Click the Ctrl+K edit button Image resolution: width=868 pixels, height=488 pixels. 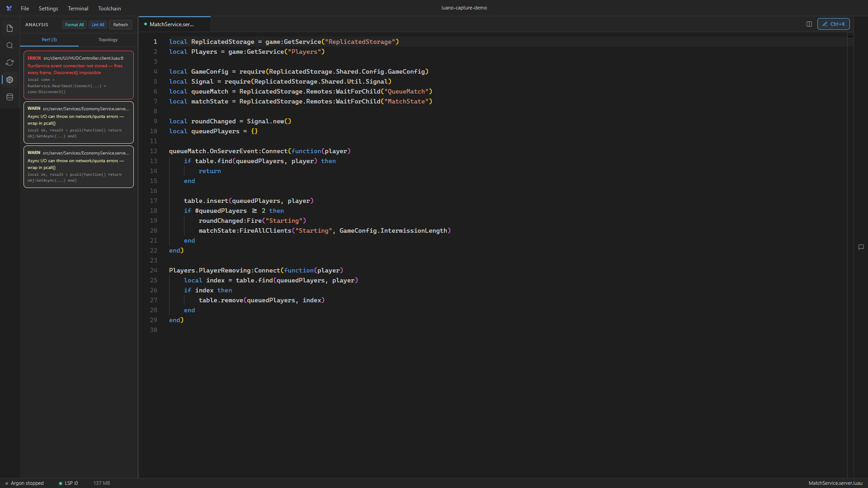[x=833, y=24]
